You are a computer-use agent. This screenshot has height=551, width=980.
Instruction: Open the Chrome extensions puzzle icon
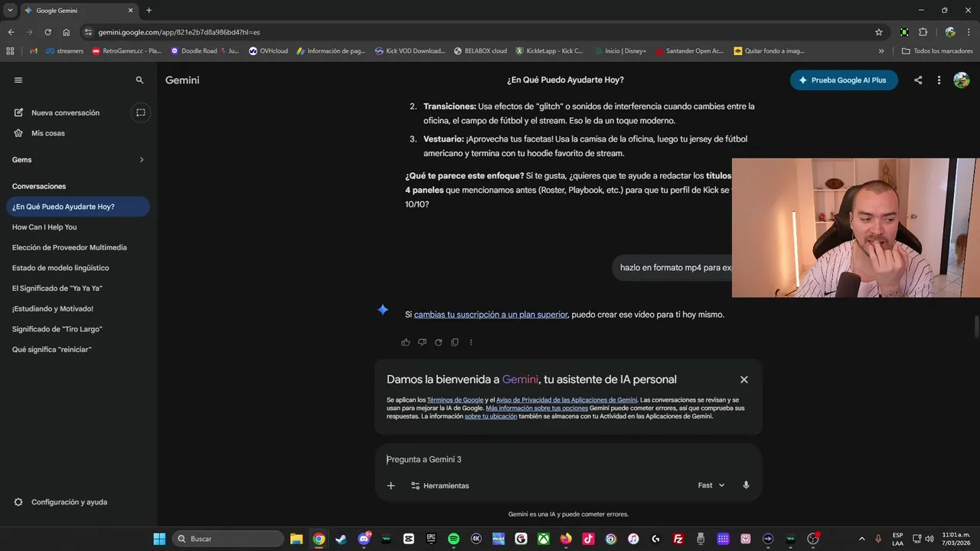(923, 32)
